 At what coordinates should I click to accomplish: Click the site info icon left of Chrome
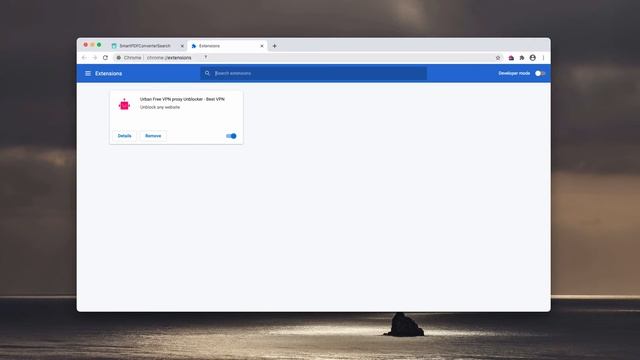(119, 58)
